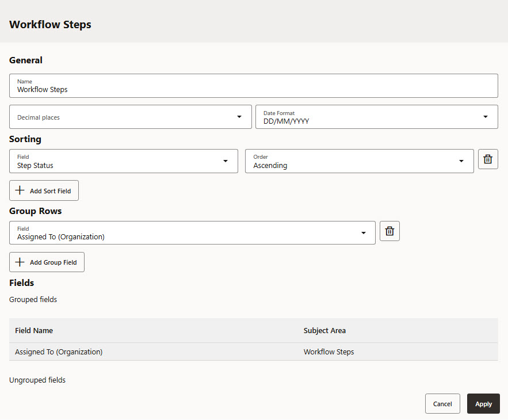Click the Sorting section heading

(x=25, y=139)
